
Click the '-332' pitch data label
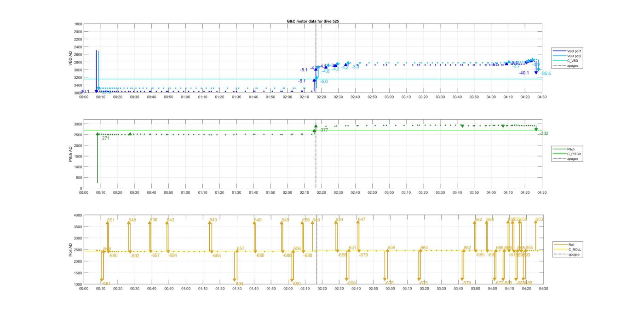click(x=544, y=133)
